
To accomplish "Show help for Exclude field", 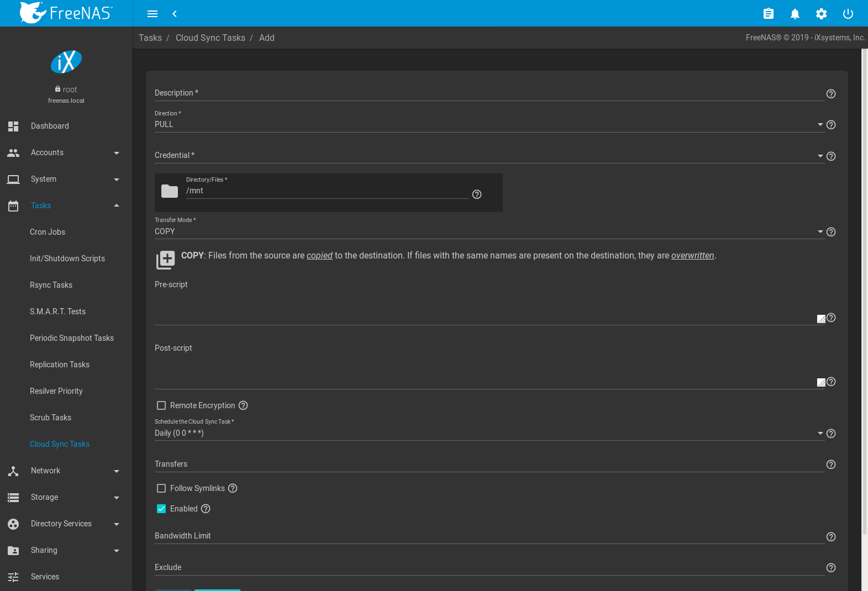I will click(x=831, y=568).
